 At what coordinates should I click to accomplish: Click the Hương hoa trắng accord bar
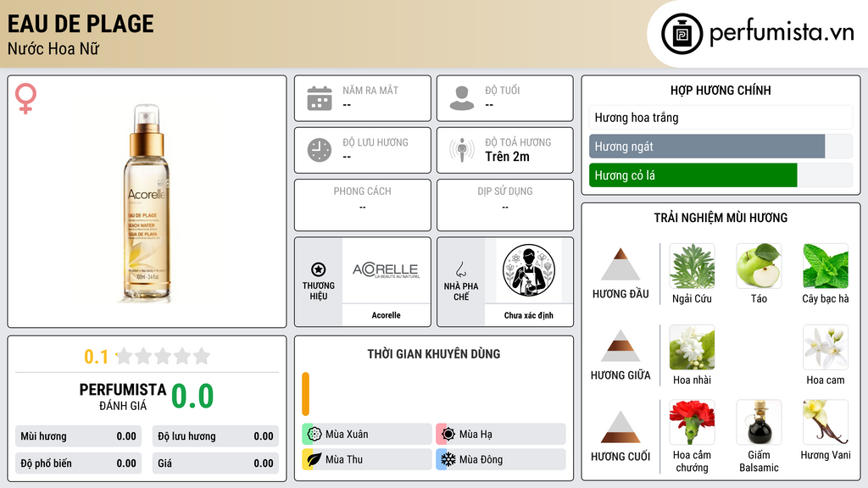[721, 117]
